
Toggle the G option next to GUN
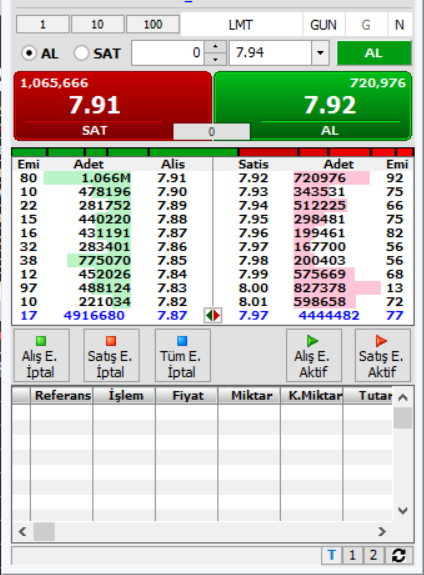[366, 25]
